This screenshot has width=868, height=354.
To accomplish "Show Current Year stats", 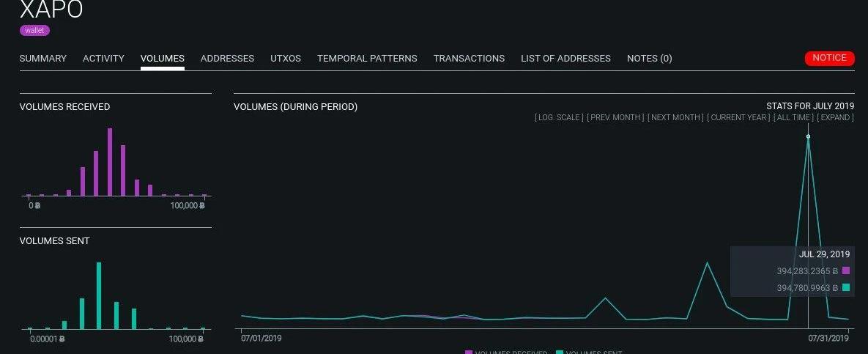I will pos(738,117).
